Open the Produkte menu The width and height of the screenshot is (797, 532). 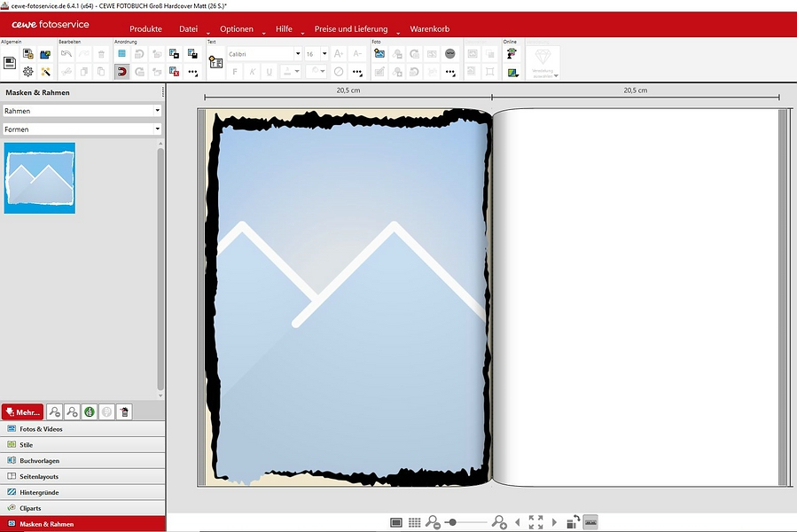(x=145, y=29)
